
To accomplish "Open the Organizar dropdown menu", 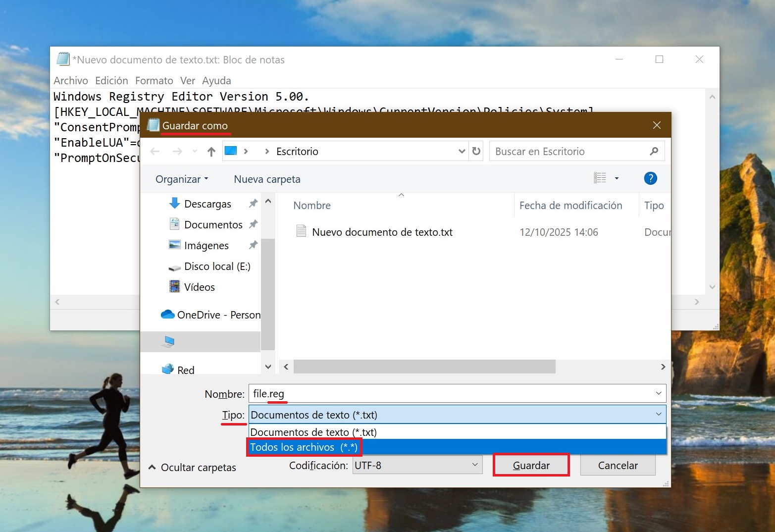I will (x=181, y=179).
